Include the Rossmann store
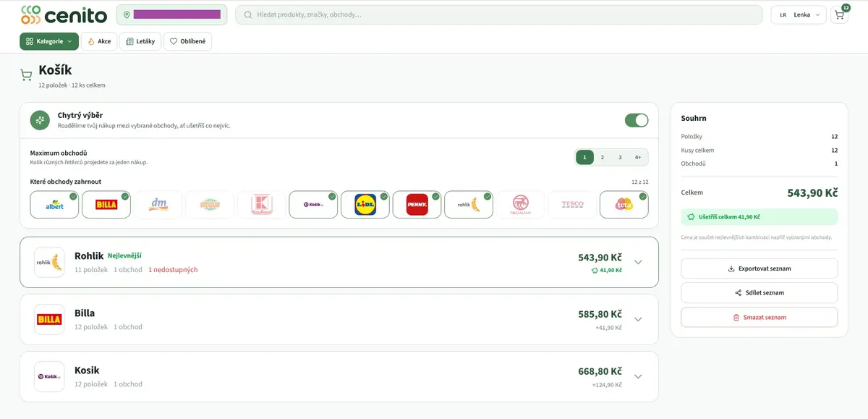Viewport: 868px width, 419px height. pos(521,205)
